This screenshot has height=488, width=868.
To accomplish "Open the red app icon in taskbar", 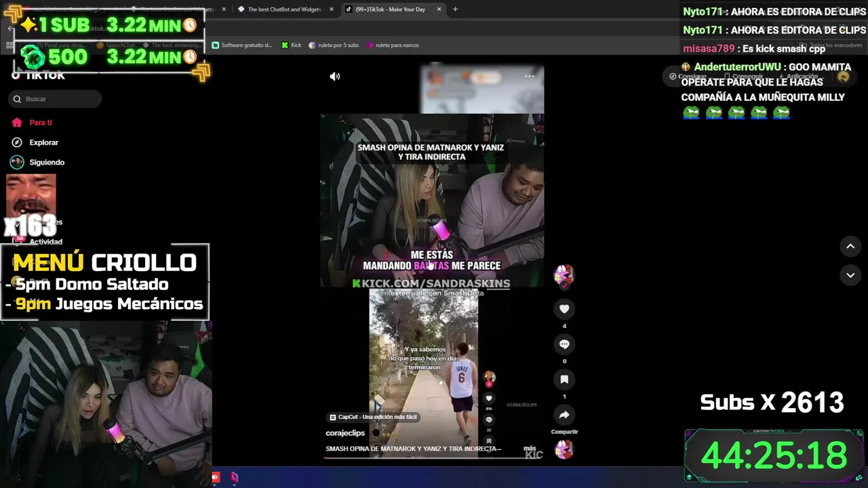I will point(216,477).
